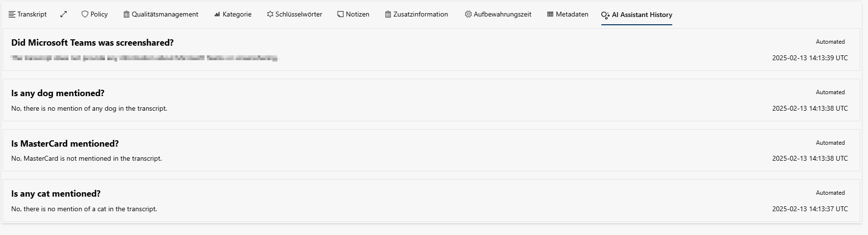Select the Kategorie tab

[x=233, y=14]
